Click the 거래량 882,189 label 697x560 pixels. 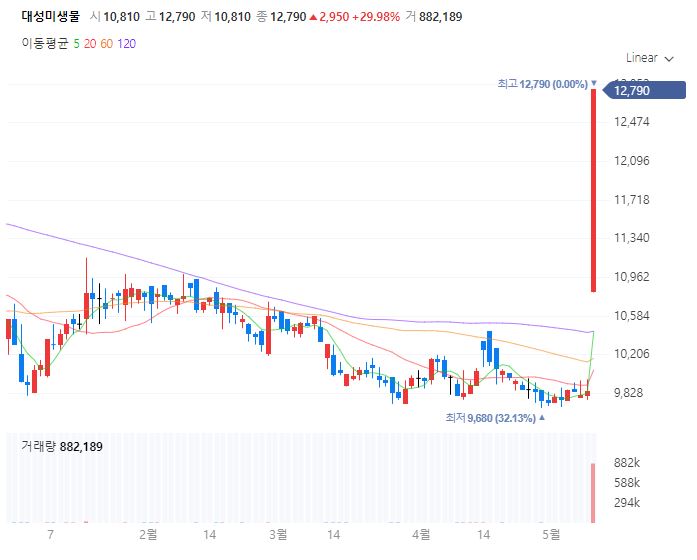(x=62, y=446)
